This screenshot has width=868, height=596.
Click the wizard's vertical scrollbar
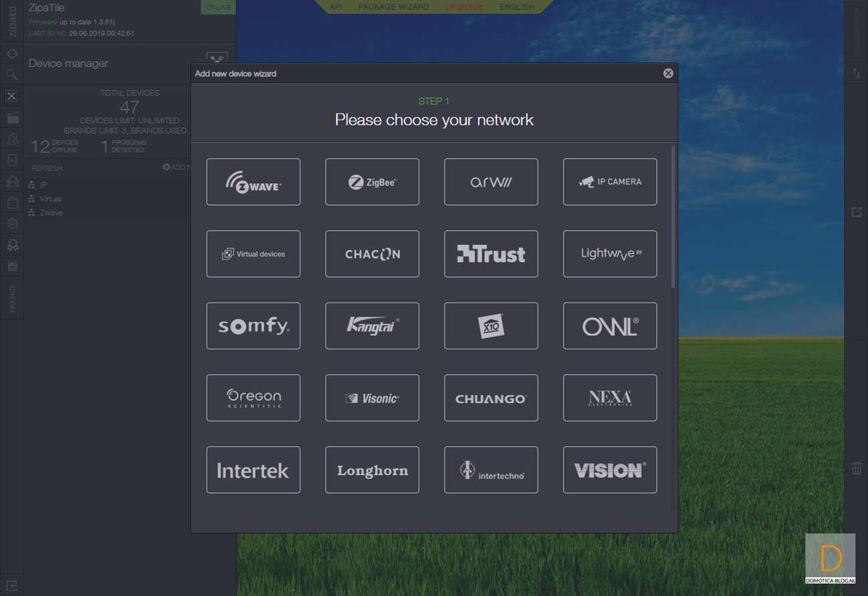click(672, 217)
